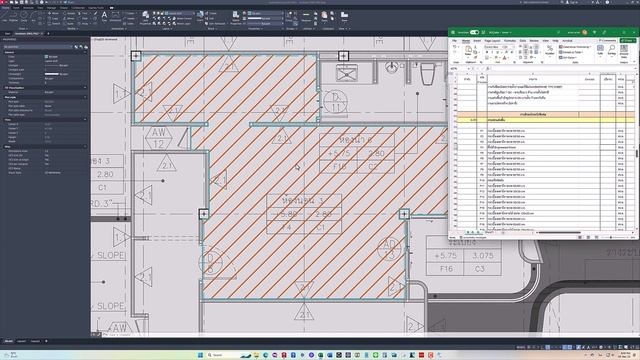Select the Dimension tool
This screenshot has width=640, height=360.
tap(116, 16)
